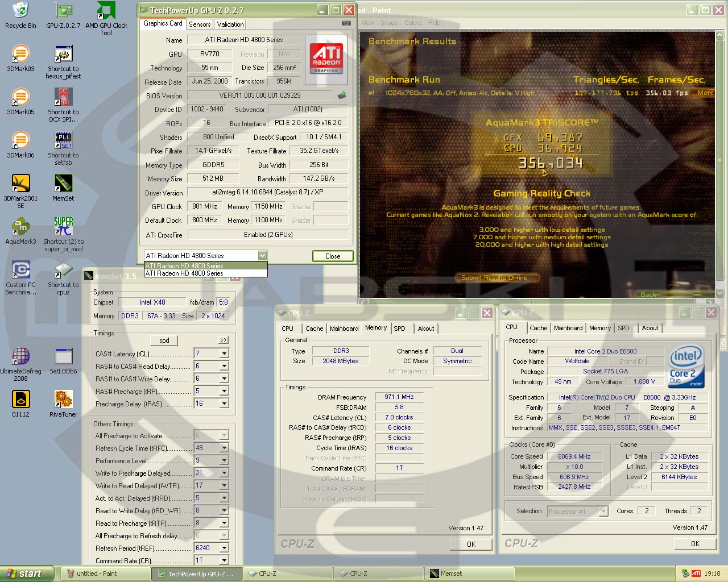Open CAS# Latency dropdown in MemSet
Screen dimensions: 728x582
(x=224, y=354)
